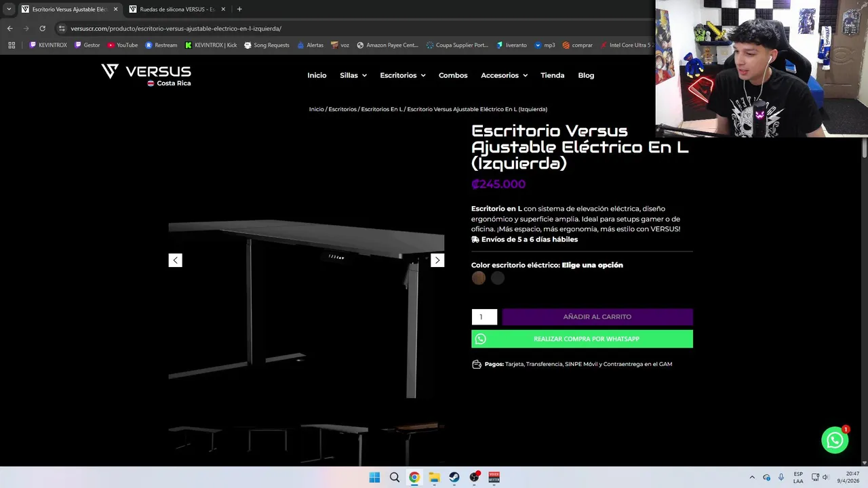
Task: Close the Ruedas de silicona tab
Action: click(x=223, y=9)
